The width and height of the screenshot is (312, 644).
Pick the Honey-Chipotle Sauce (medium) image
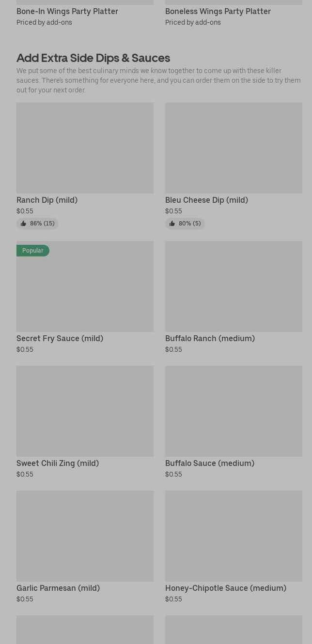point(234,536)
